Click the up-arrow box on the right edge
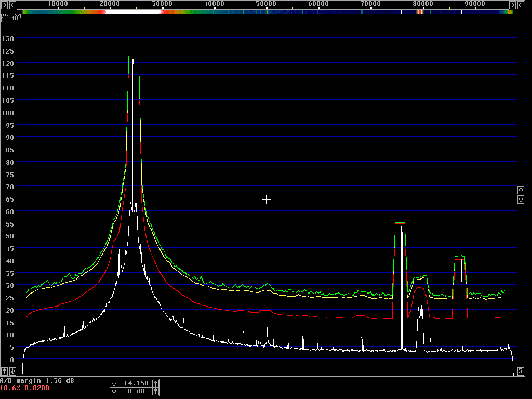This screenshot has width=532, height=399. pyautogui.click(x=521, y=190)
